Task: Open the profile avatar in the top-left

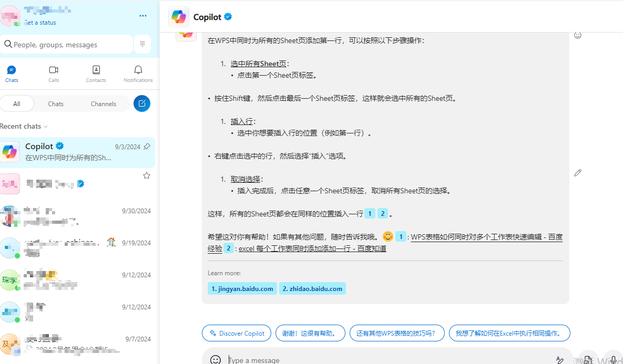Action: (x=10, y=16)
